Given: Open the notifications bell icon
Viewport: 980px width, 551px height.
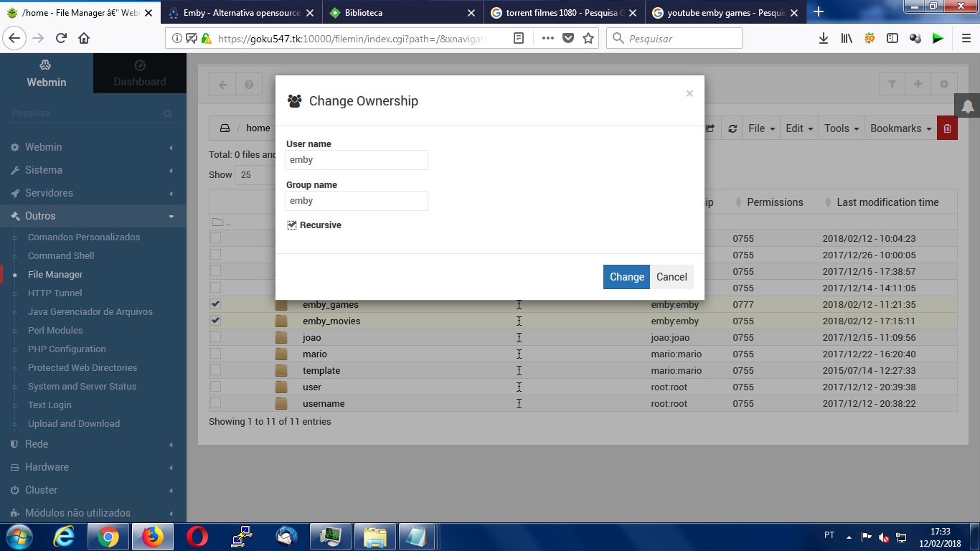Looking at the screenshot, I should tap(967, 106).
